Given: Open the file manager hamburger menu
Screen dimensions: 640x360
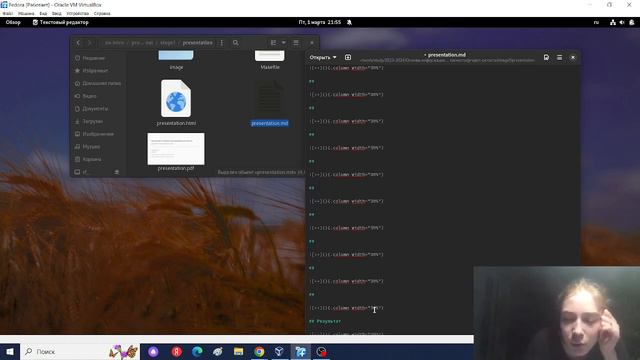Looking at the screenshot, I should point(296,42).
